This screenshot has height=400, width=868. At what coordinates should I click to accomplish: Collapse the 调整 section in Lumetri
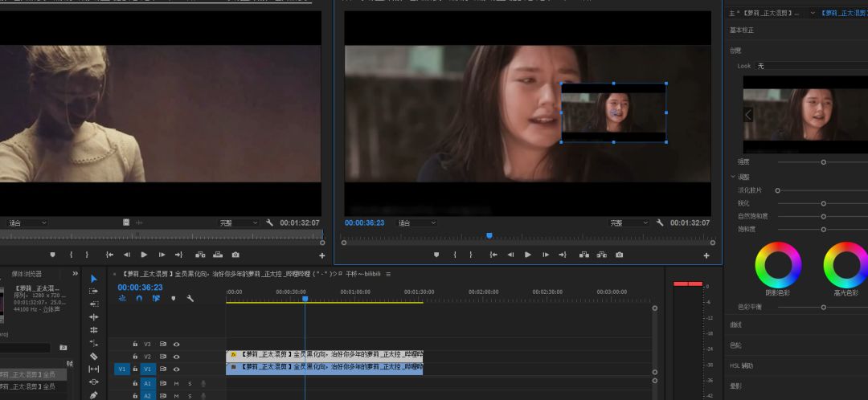733,177
